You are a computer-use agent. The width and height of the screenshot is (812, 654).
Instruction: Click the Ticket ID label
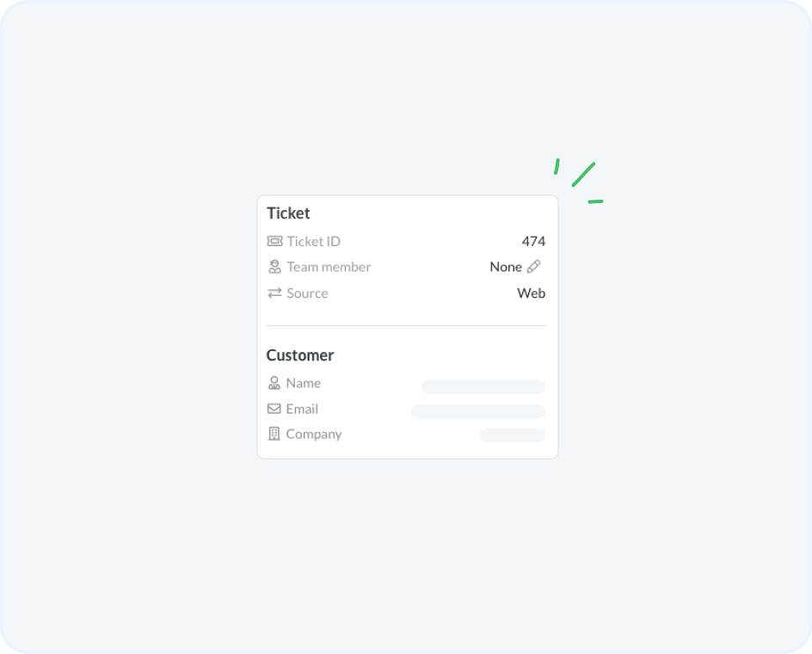tap(314, 241)
